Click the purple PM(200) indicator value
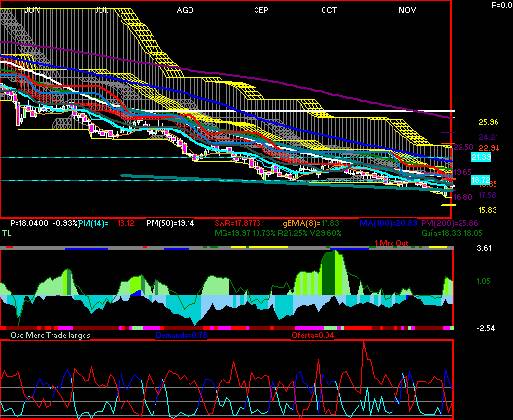This screenshot has height=420, width=513. (450, 223)
